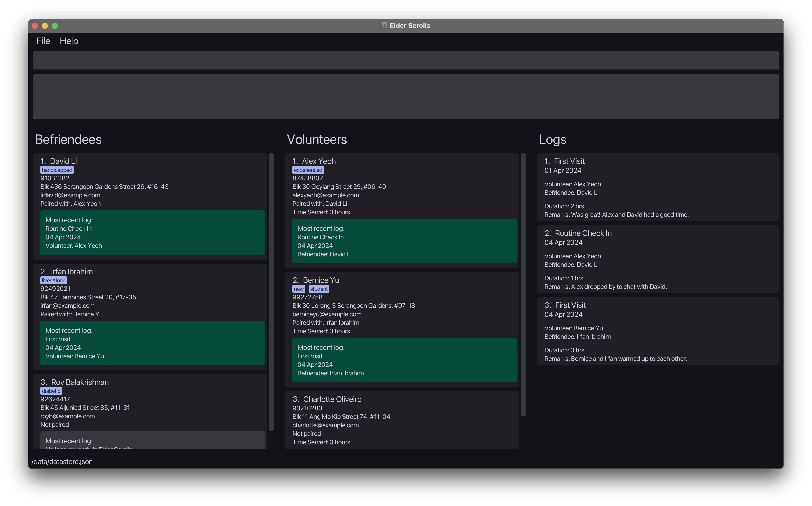812x506 pixels.
Task: Click the experienced tag
Action: click(x=308, y=170)
